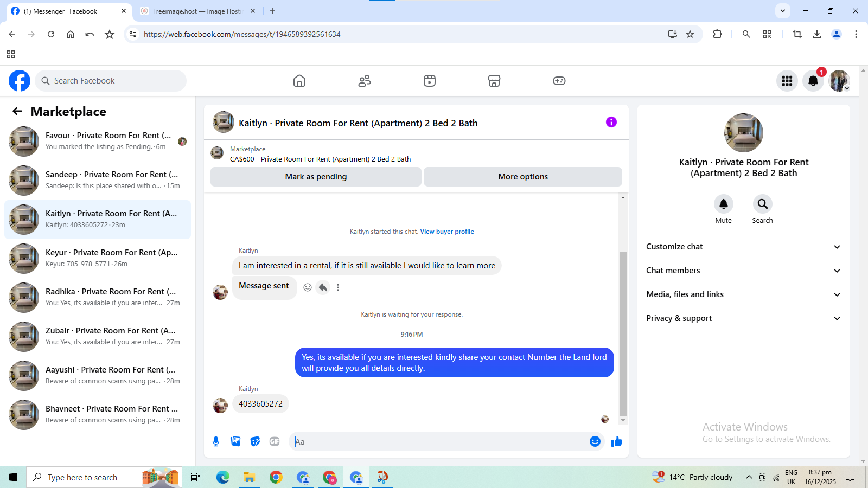Open the emoji picker in message box

tap(595, 441)
